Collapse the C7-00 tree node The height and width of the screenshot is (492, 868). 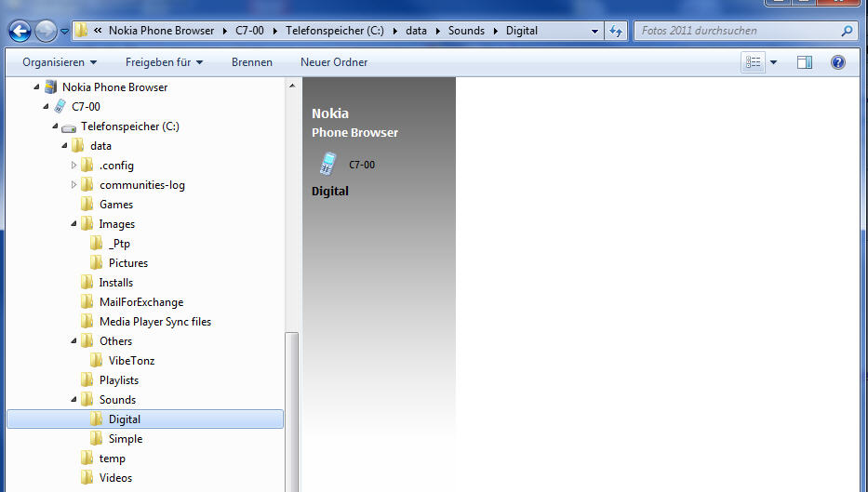pos(46,106)
